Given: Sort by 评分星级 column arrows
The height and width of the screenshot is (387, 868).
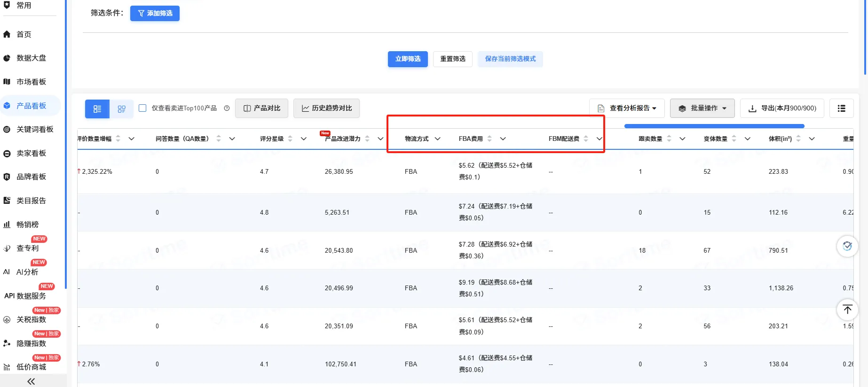Looking at the screenshot, I should tap(290, 139).
